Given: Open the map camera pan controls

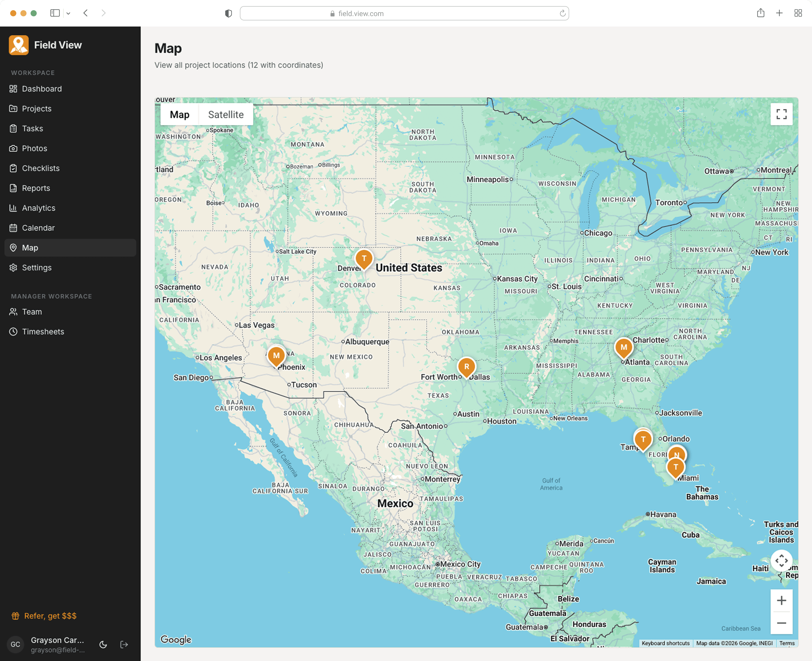Looking at the screenshot, I should (782, 561).
